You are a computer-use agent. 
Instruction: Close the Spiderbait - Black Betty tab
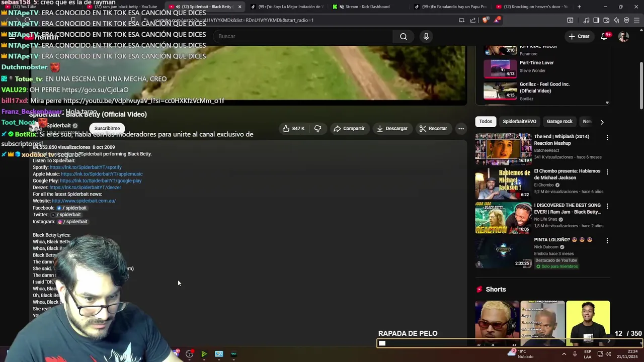click(x=239, y=7)
